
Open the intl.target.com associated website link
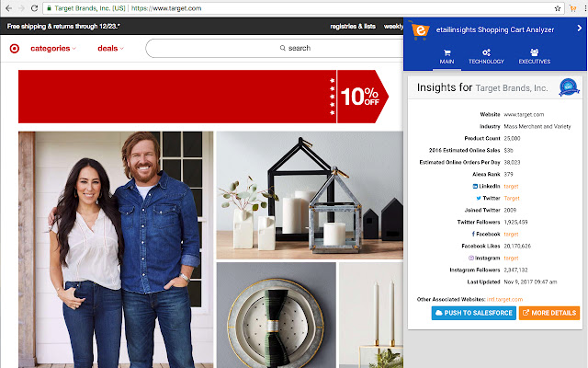[x=504, y=299]
